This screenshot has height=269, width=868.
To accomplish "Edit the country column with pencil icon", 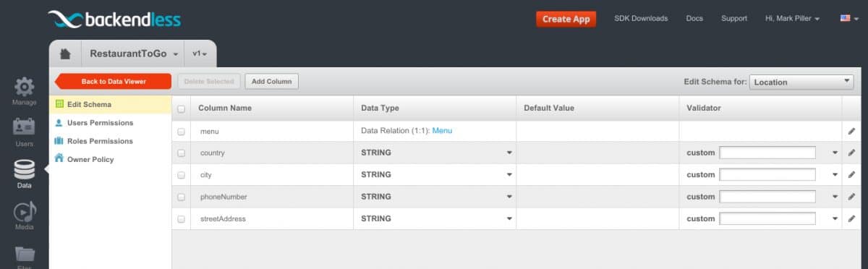I will [851, 153].
